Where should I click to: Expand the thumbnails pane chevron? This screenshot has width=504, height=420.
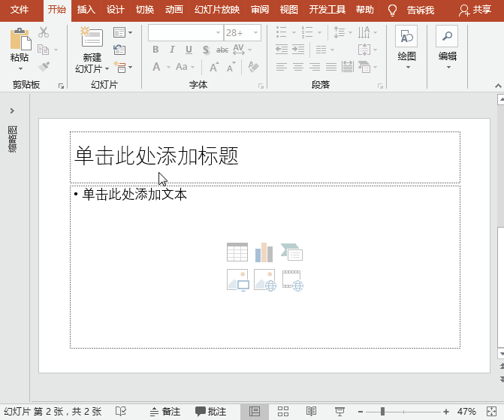click(12, 110)
